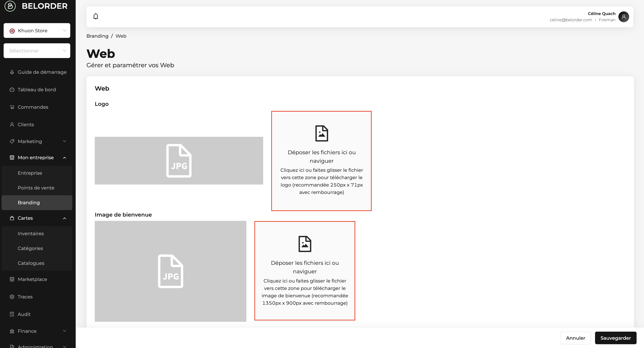Click the store icon beside Marketplace
Viewport: 644px width, 348px height.
12,279
